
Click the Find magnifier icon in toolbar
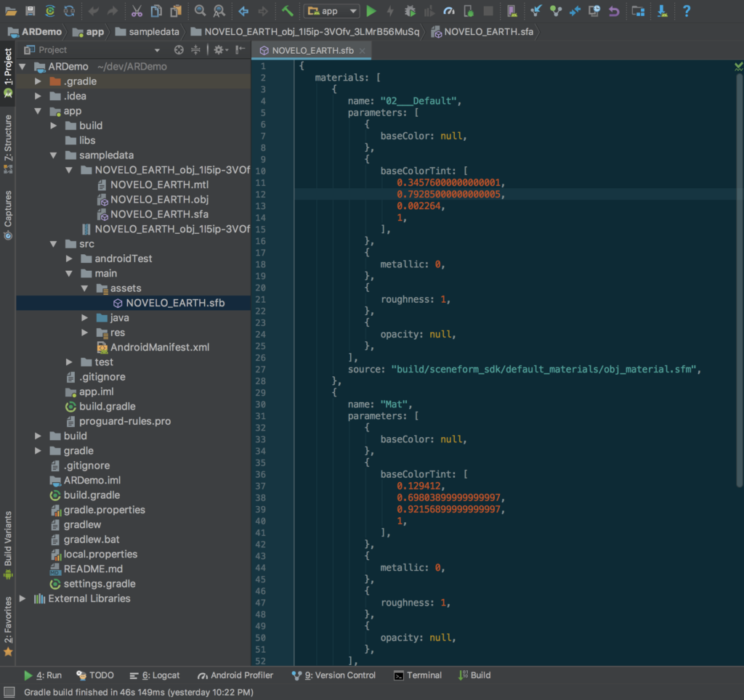point(200,11)
